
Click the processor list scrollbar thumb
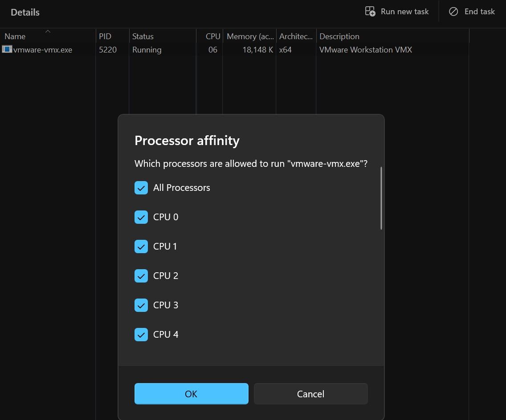click(x=381, y=198)
